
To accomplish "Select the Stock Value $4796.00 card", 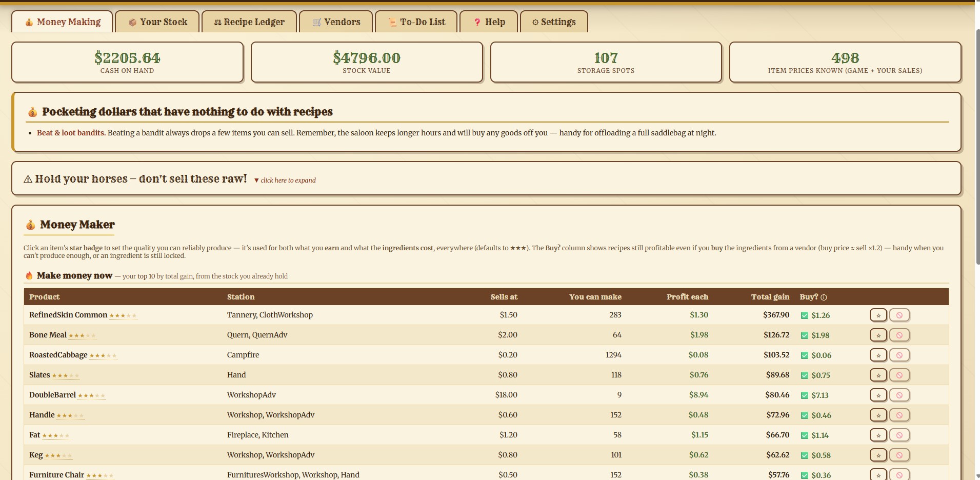I will click(367, 62).
